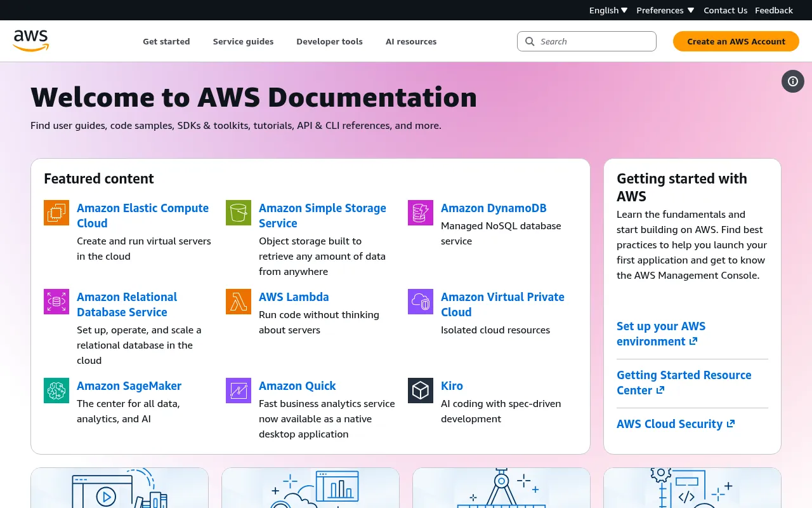Click the card thumbnail with bar chart illustration
This screenshot has height=508, width=812.
[310, 488]
